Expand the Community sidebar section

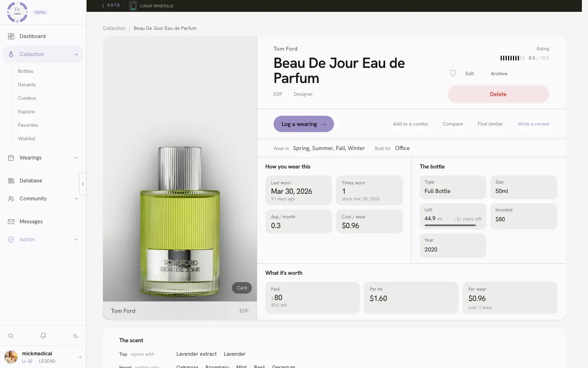[76, 199]
